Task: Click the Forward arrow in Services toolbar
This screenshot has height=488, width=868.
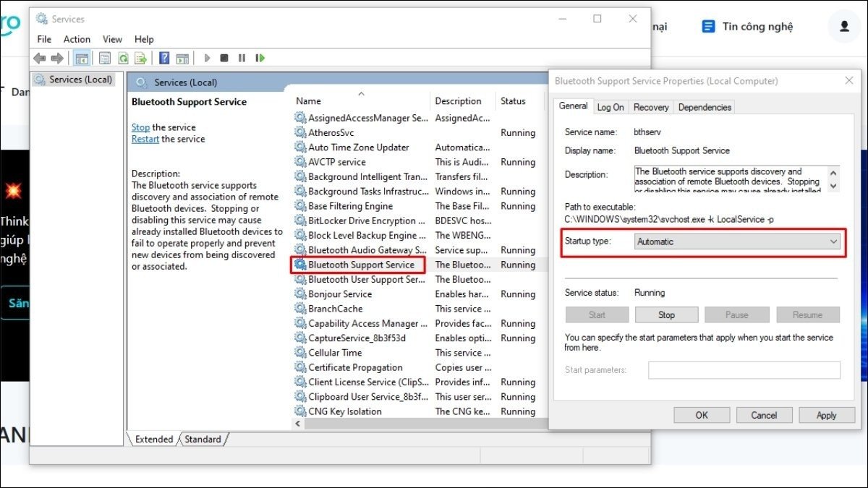Action: point(57,59)
